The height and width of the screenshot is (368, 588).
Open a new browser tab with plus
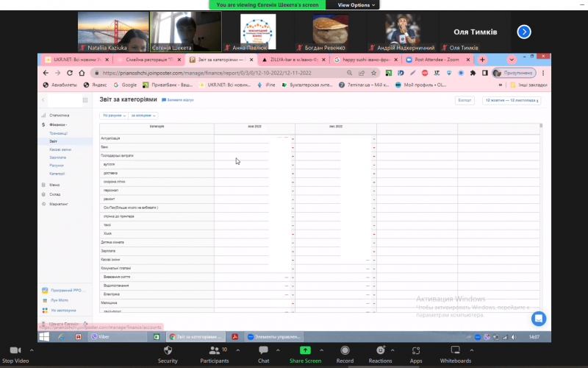tap(482, 60)
